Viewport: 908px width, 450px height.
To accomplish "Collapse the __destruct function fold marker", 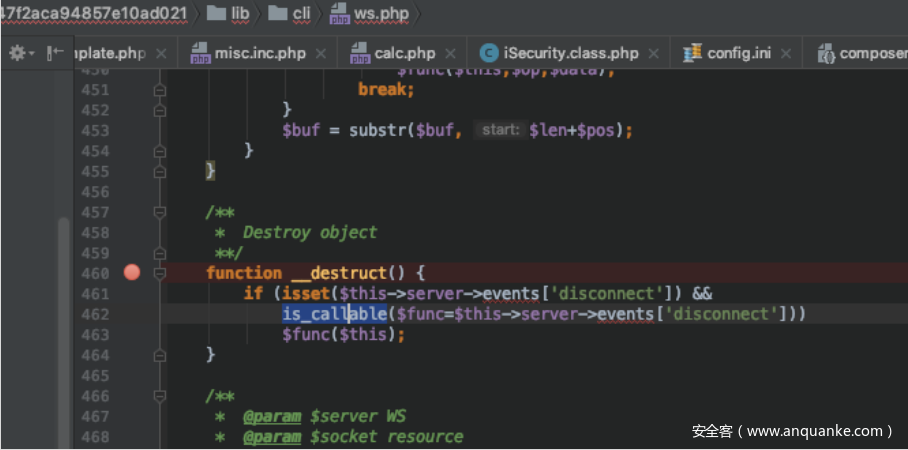I will pyautogui.click(x=159, y=272).
